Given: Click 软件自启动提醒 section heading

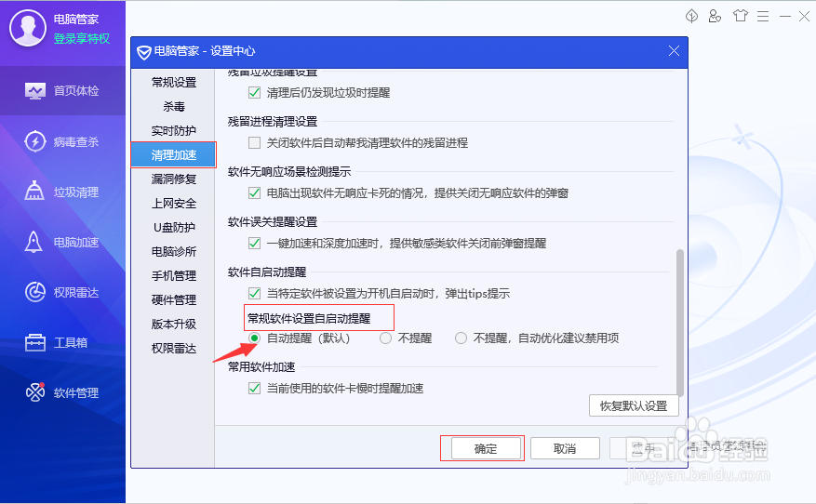Looking at the screenshot, I should (267, 272).
